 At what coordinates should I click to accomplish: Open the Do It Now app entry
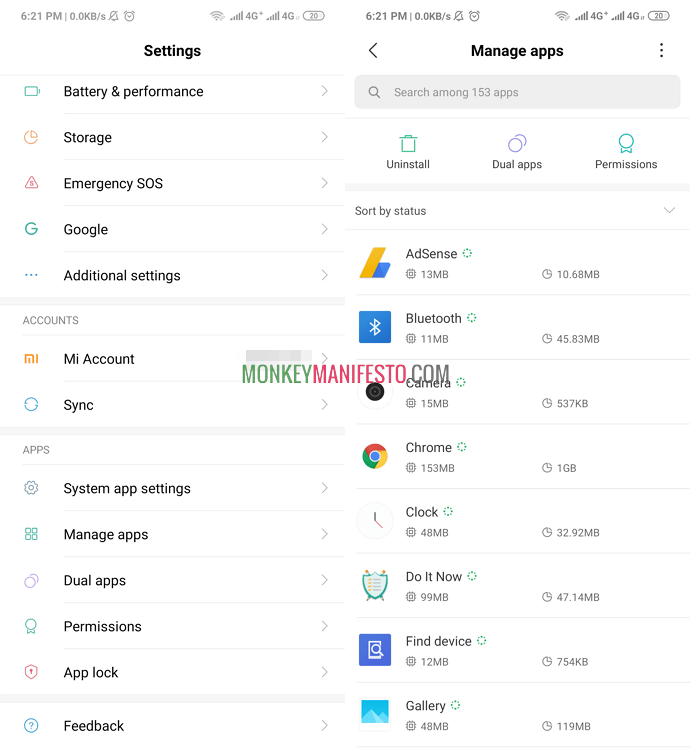[x=517, y=586]
